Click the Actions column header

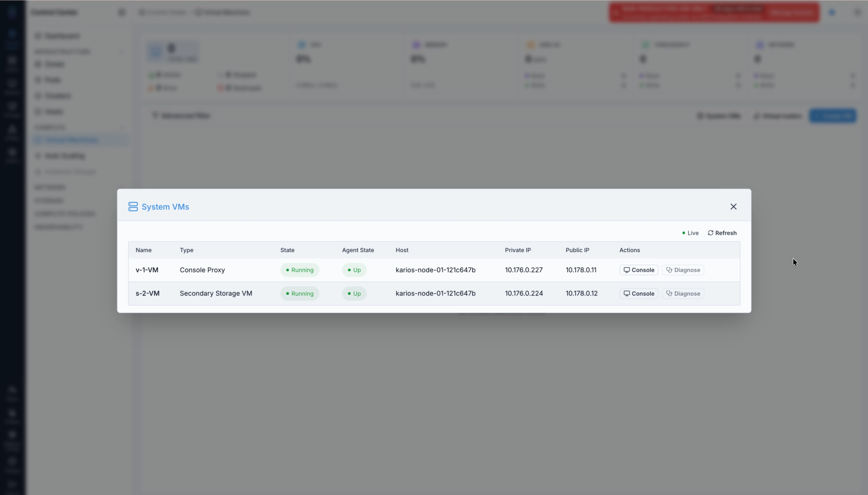pos(630,250)
